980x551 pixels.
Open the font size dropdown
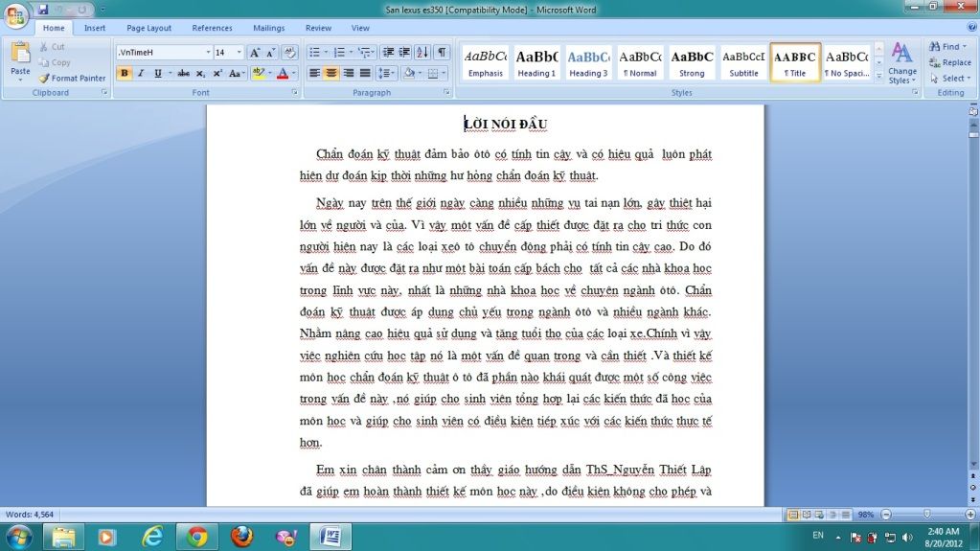[x=239, y=53]
